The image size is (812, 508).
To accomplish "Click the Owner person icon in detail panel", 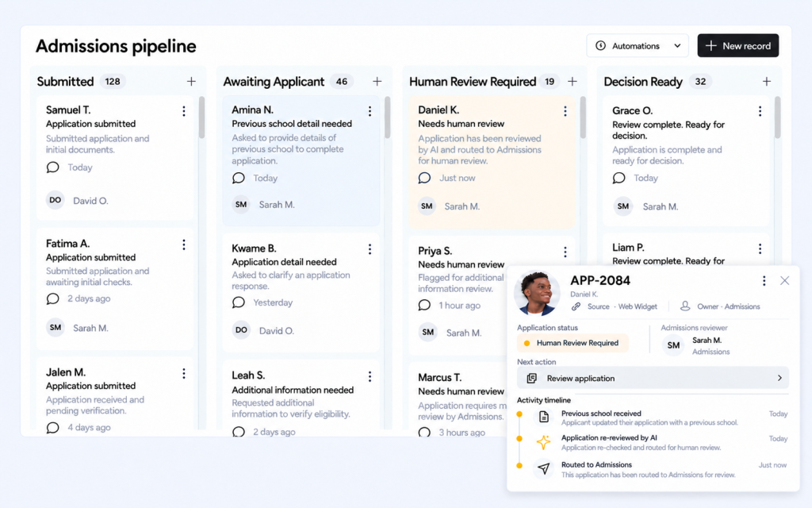I will [685, 306].
